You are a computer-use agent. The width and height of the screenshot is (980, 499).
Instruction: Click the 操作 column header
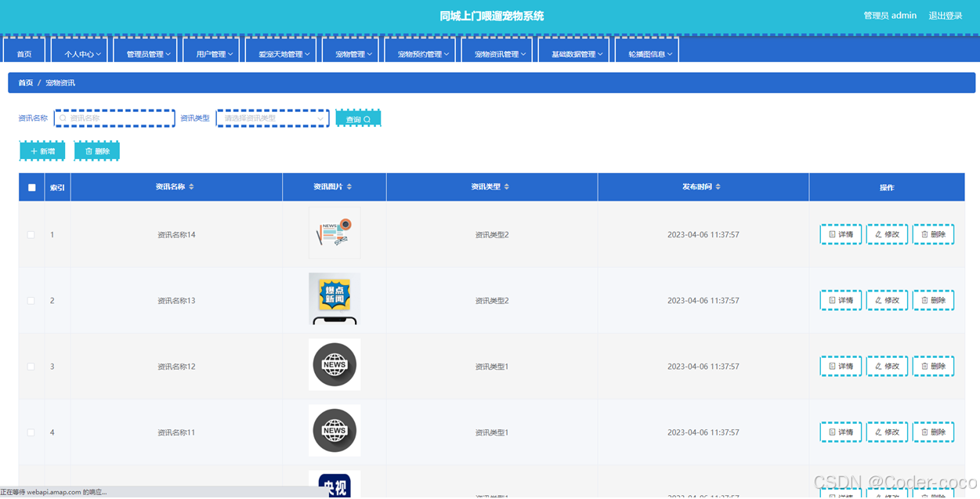pos(887,187)
